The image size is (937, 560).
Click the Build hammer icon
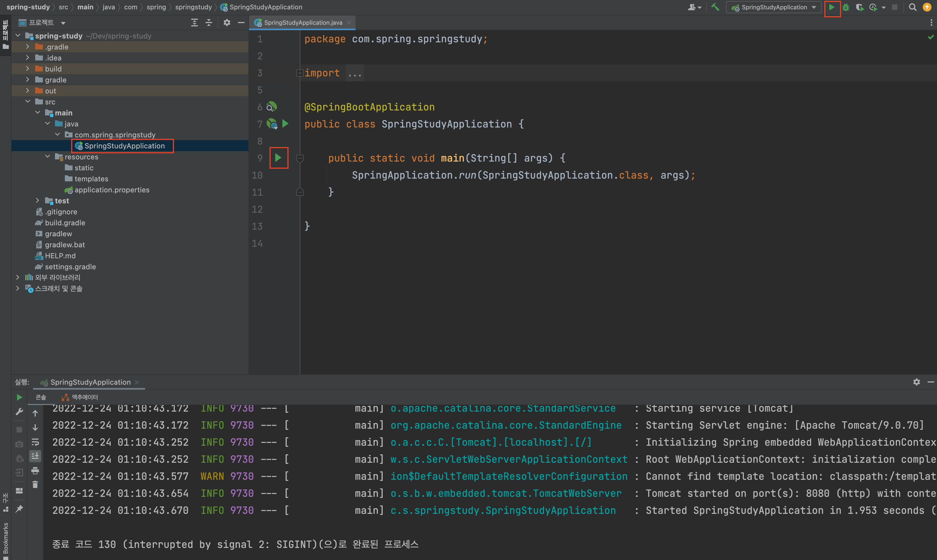(715, 7)
